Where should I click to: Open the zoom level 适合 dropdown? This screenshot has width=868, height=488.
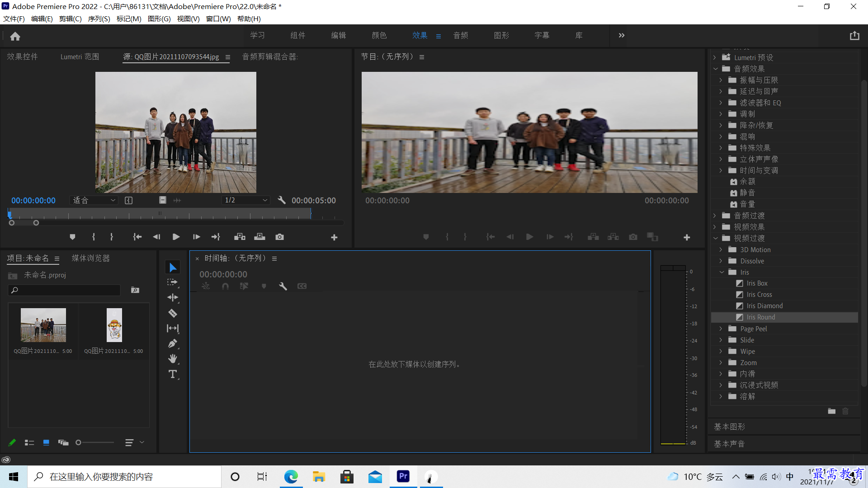tap(94, 200)
